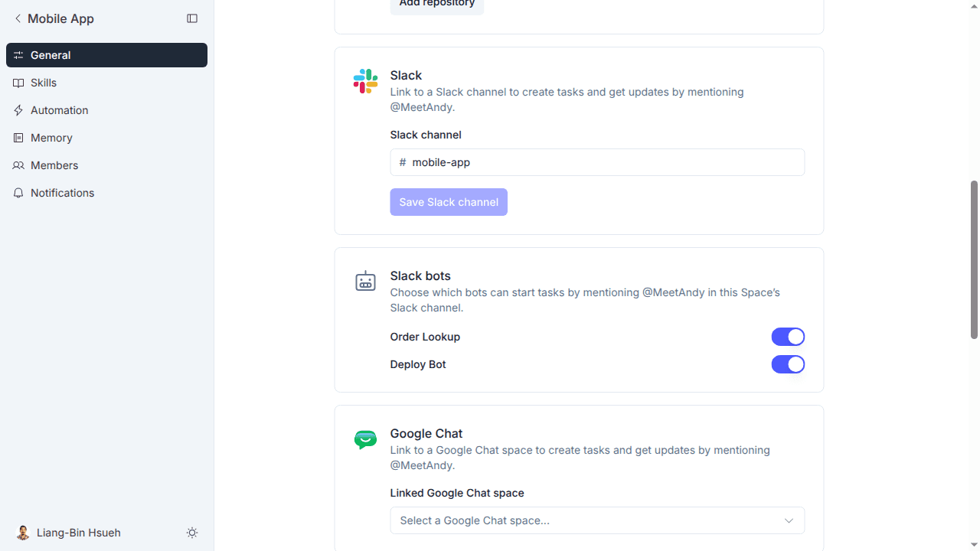Open the Google Chat space dropdown
This screenshot has width=980, height=551.
point(597,520)
